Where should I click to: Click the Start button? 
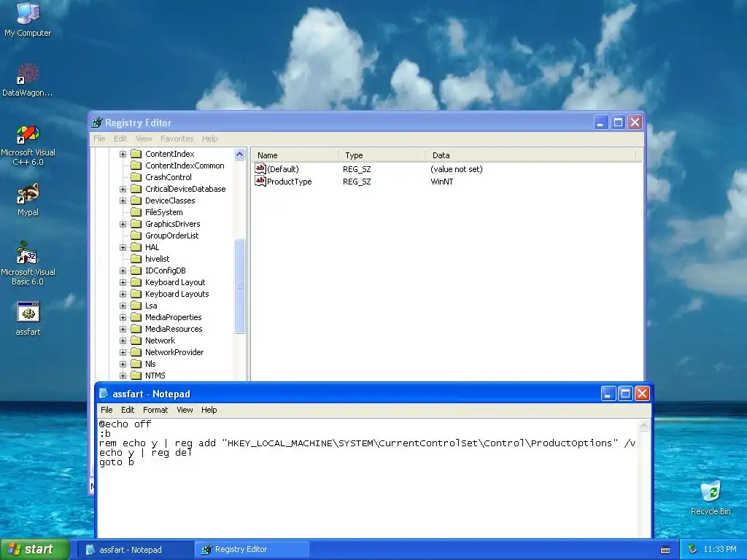(35, 550)
